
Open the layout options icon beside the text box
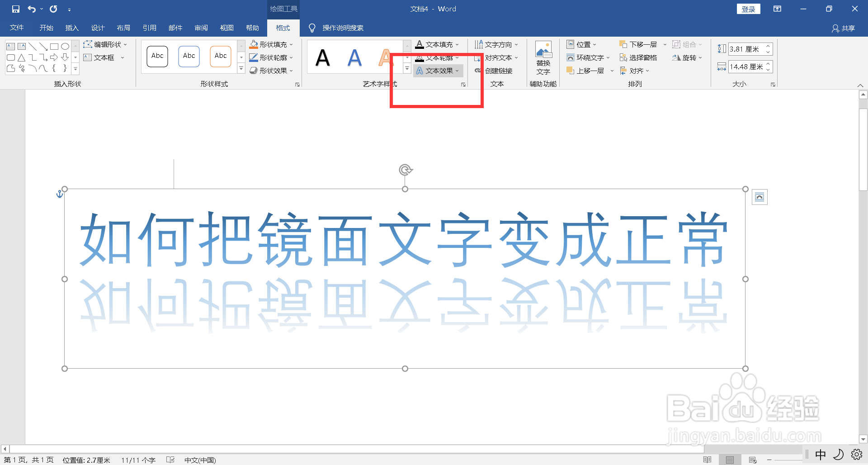pos(759,197)
